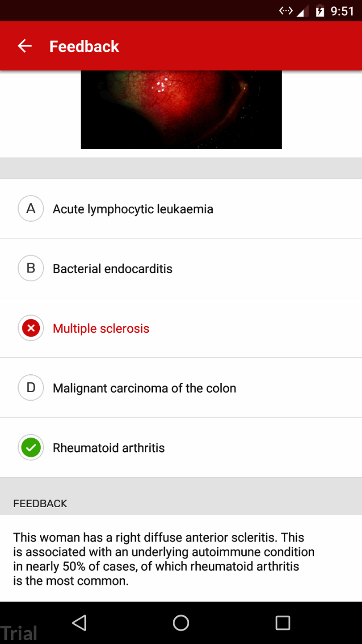This screenshot has height=644, width=362.
Task: Select option A circle
Action: (x=31, y=209)
